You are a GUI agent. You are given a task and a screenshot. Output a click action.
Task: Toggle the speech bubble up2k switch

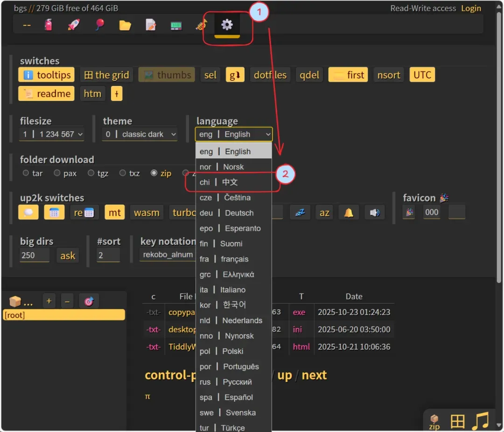pos(28,212)
